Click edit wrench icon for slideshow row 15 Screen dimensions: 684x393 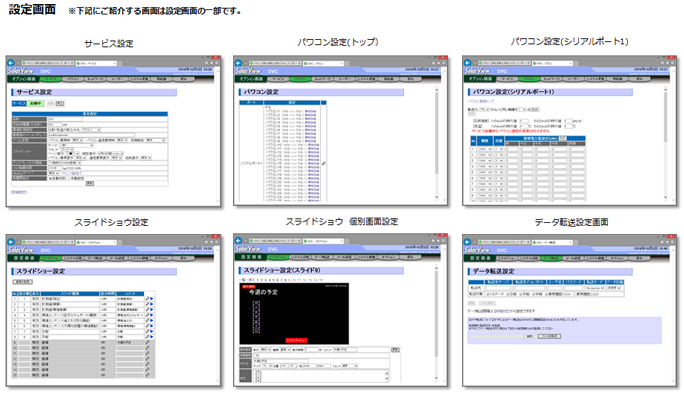point(147,375)
